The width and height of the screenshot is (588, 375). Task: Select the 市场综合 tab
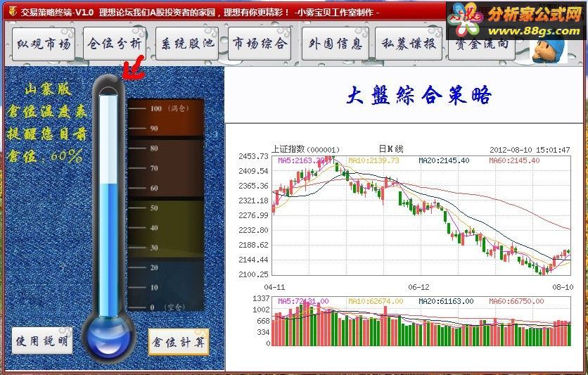[260, 44]
